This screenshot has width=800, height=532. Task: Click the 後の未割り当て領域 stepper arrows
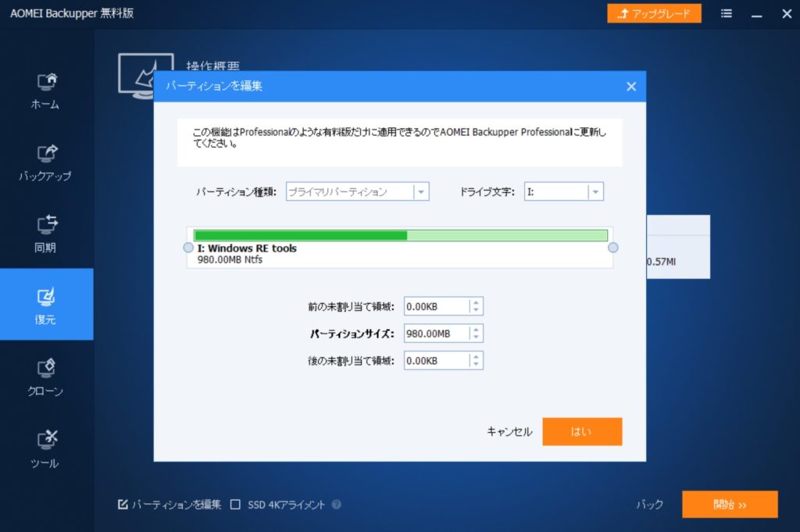tap(476, 361)
